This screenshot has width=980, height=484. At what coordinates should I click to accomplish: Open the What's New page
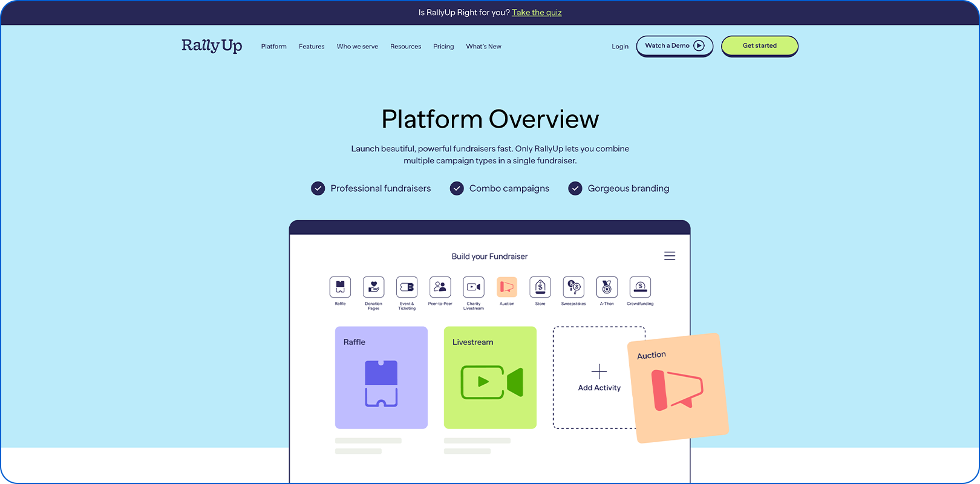tap(483, 47)
